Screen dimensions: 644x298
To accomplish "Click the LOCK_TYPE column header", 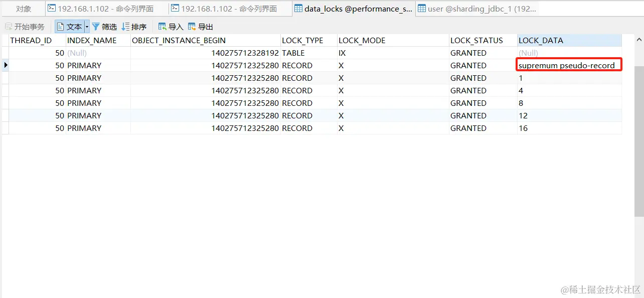I will click(x=309, y=40).
